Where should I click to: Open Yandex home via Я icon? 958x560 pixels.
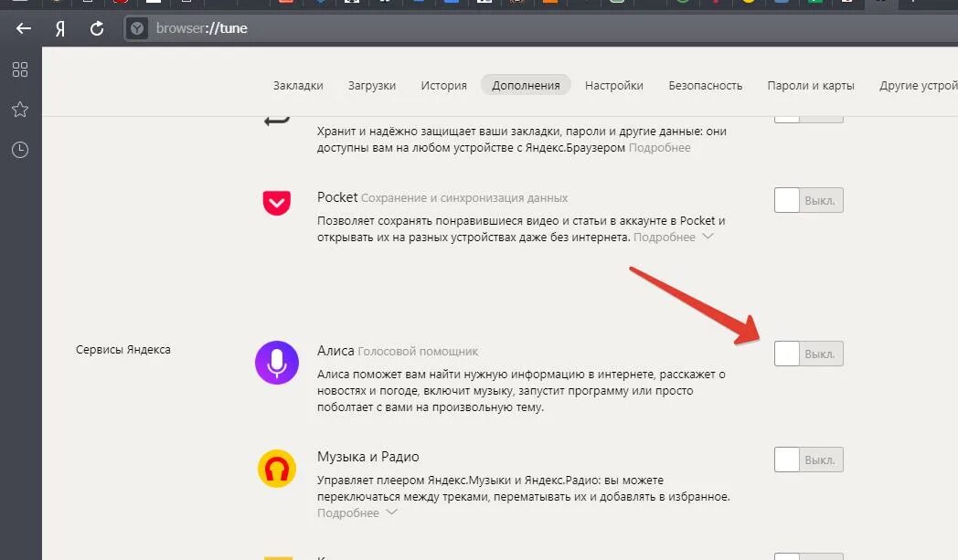(60, 28)
